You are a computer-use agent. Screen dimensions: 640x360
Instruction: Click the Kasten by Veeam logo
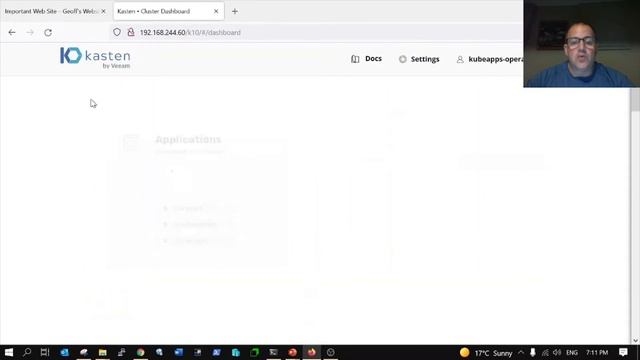[x=95, y=58]
